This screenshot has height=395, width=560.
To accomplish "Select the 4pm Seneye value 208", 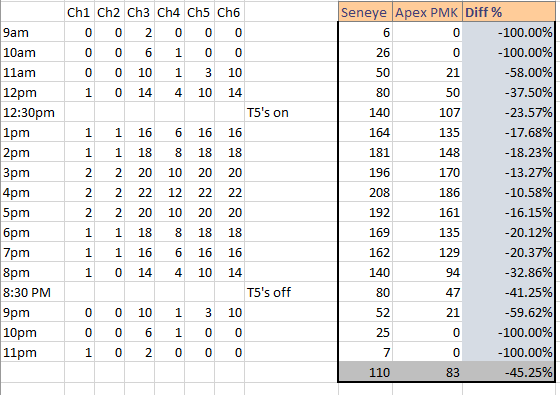I will pos(365,192).
